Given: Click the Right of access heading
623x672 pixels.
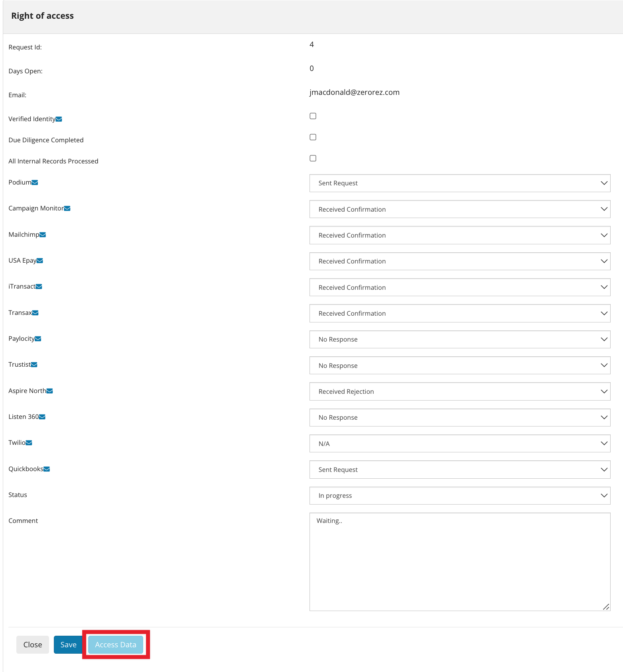Looking at the screenshot, I should 43,16.
